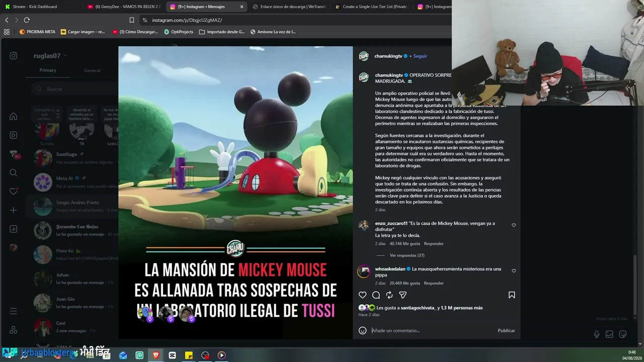Open the Meta AI conversation
Viewport: 644px width, 362px height.
click(73, 182)
